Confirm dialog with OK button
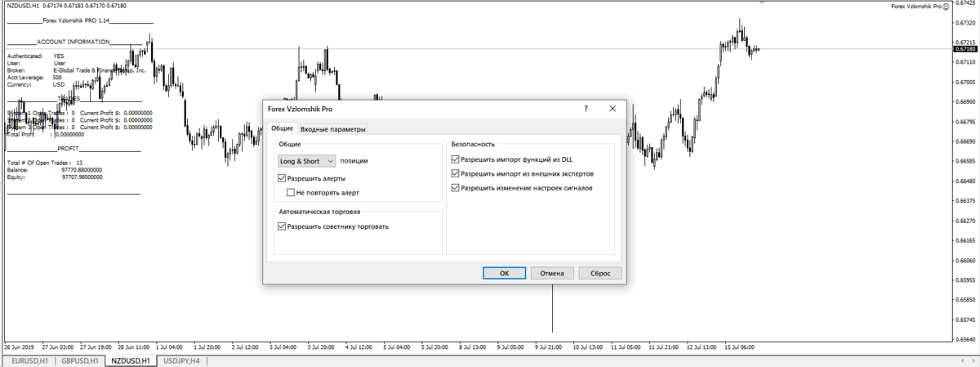 (504, 273)
